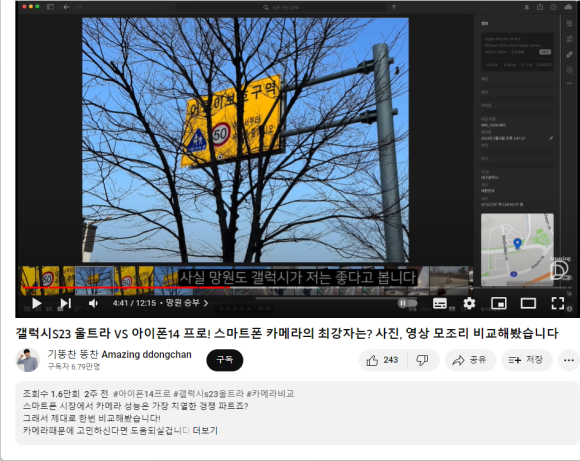
Task: Turn on subtitles with captions icon
Action: click(x=440, y=303)
